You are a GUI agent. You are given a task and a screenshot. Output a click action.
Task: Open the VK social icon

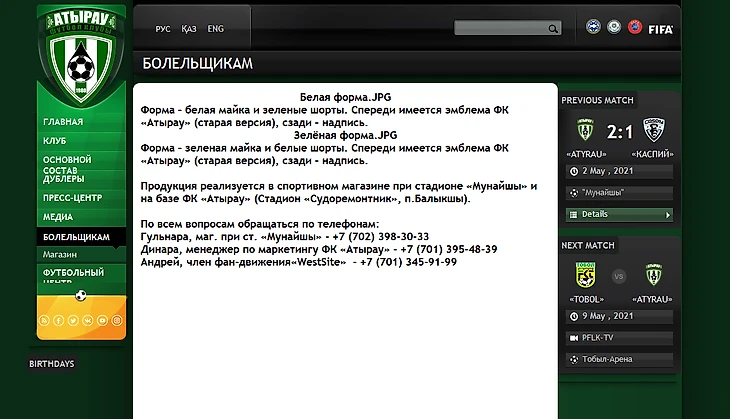pos(88,320)
